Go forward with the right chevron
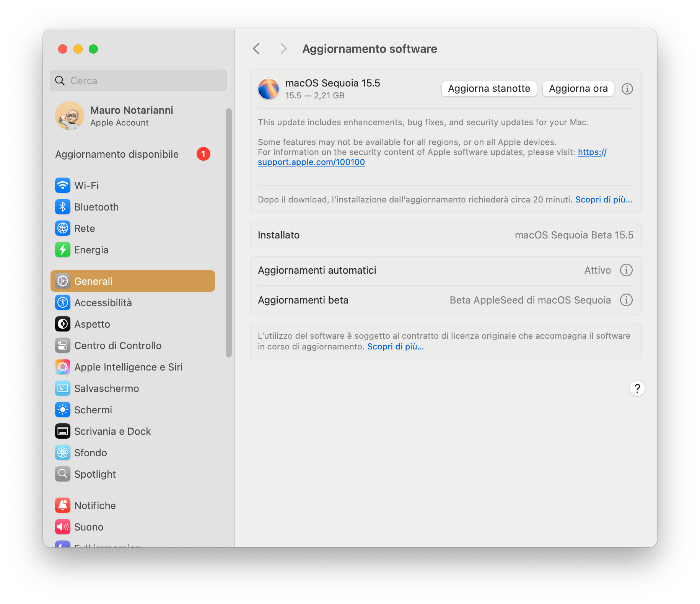 (x=283, y=49)
